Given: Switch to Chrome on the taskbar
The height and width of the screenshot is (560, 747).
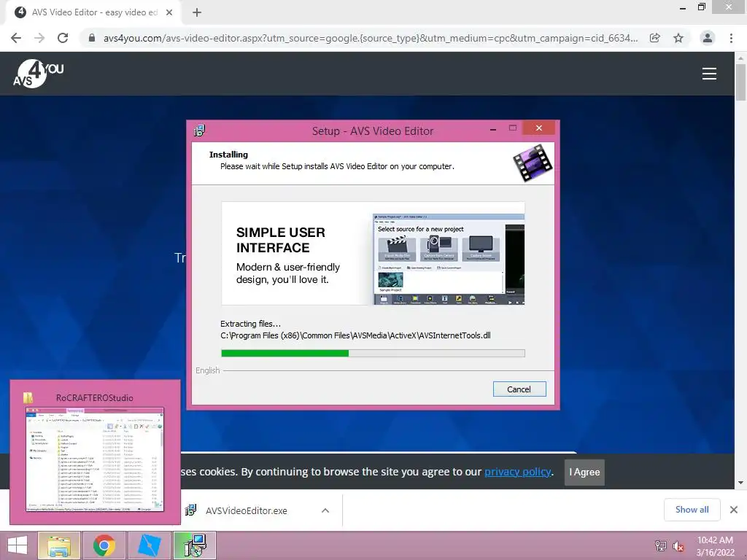Looking at the screenshot, I should pos(104,545).
